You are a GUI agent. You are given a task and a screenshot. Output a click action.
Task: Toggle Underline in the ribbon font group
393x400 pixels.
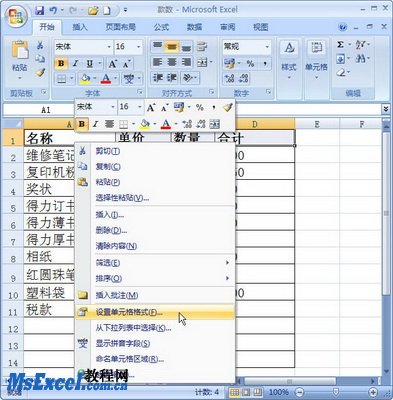[x=90, y=63]
